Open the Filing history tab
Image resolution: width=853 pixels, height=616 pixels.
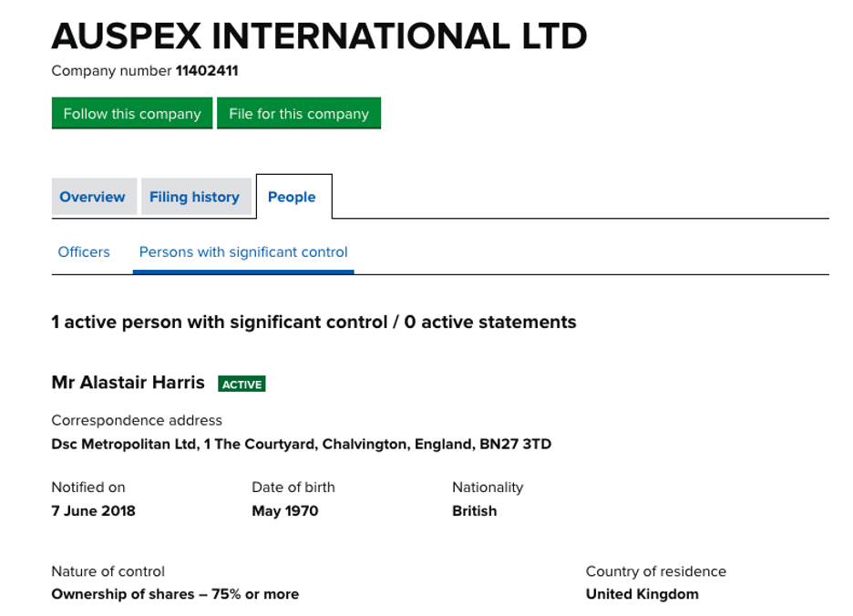[x=197, y=196]
